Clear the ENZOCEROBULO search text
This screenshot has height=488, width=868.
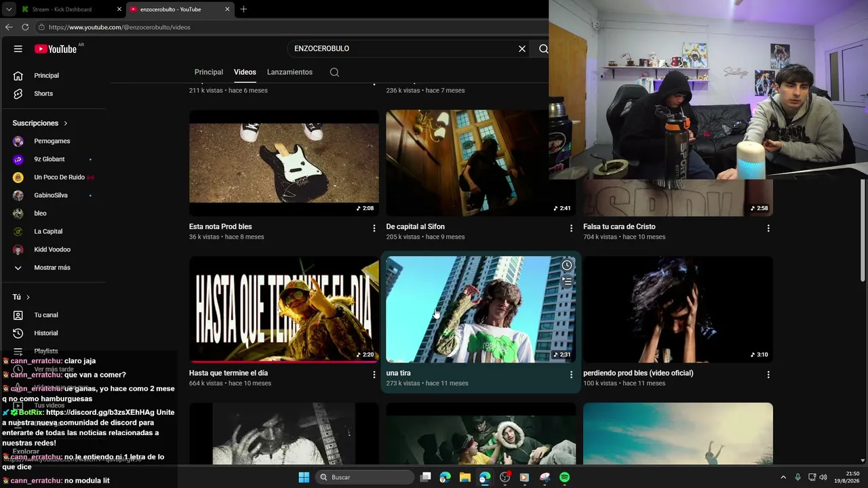point(522,49)
